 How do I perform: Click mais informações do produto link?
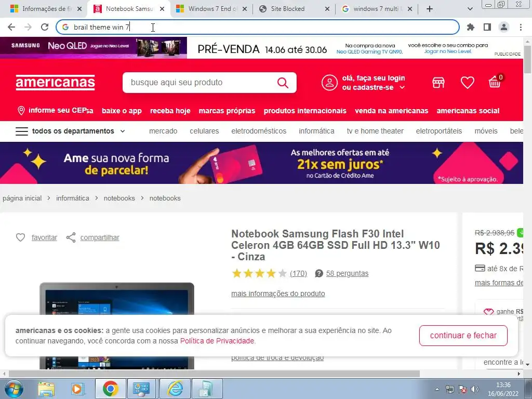pos(278,294)
